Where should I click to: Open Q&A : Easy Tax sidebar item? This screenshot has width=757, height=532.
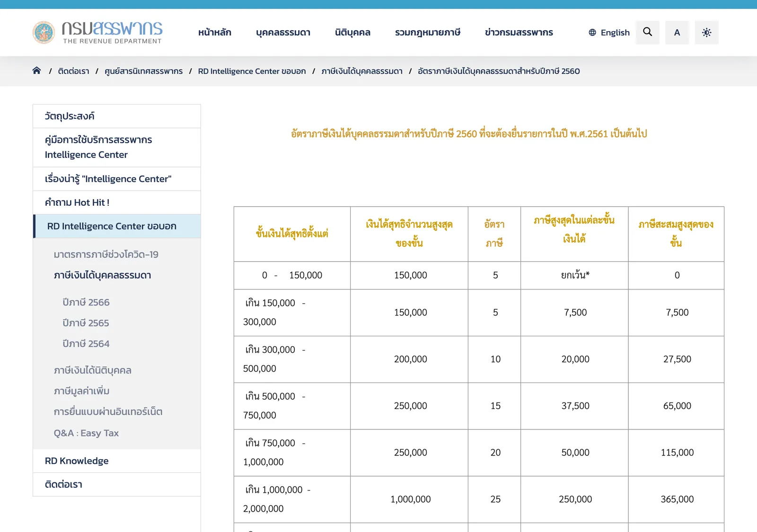[86, 433]
